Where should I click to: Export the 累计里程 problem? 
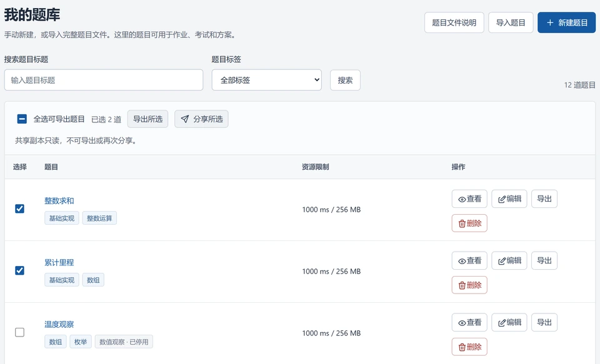(x=544, y=260)
